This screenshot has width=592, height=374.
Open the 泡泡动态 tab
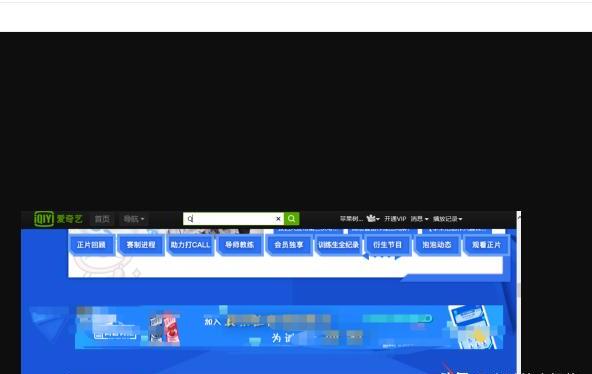[x=437, y=245]
